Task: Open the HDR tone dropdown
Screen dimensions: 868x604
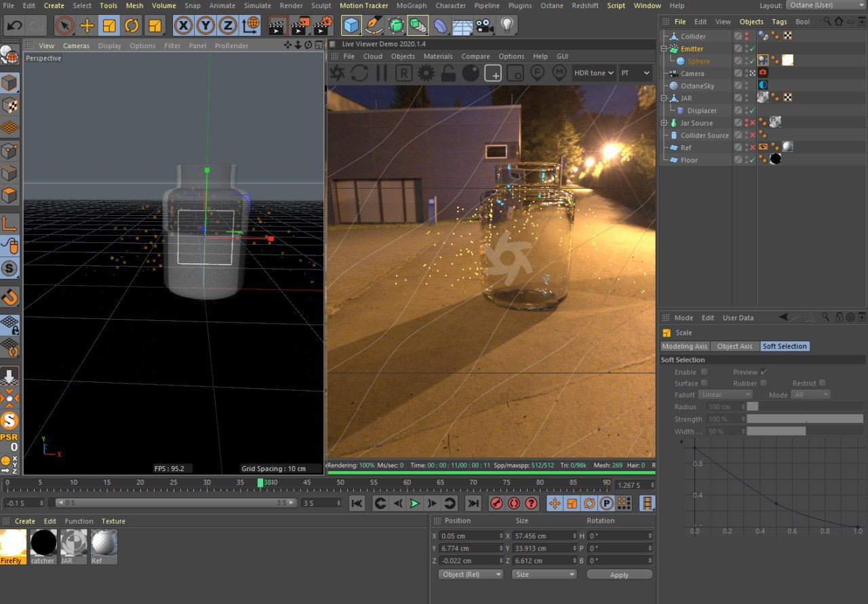Action: (x=593, y=73)
